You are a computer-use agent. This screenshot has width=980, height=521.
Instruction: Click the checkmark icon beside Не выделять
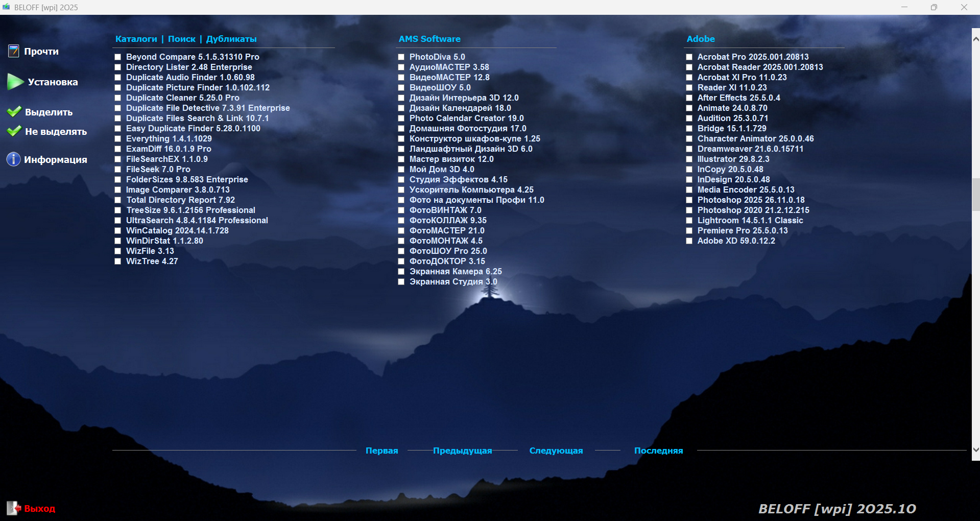(x=14, y=131)
